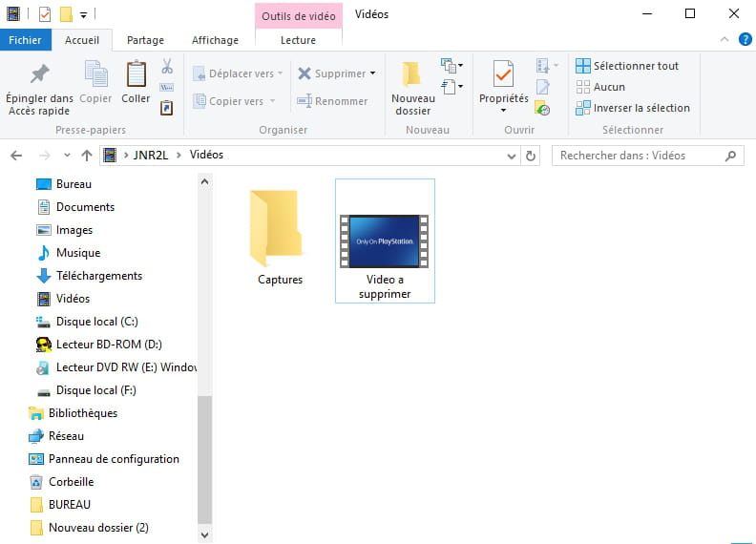
Task: Open Téléchargements in navigation pane
Action: (x=89, y=276)
